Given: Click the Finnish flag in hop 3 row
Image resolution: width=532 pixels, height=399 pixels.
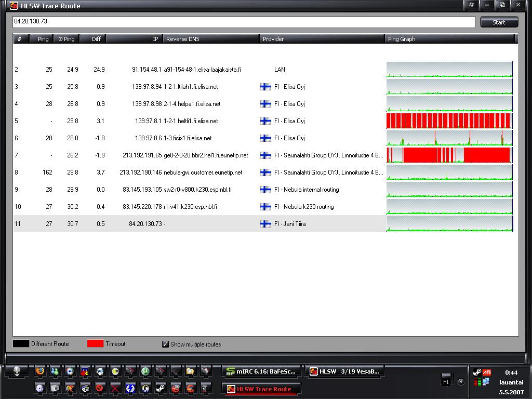Looking at the screenshot, I should pos(265,87).
